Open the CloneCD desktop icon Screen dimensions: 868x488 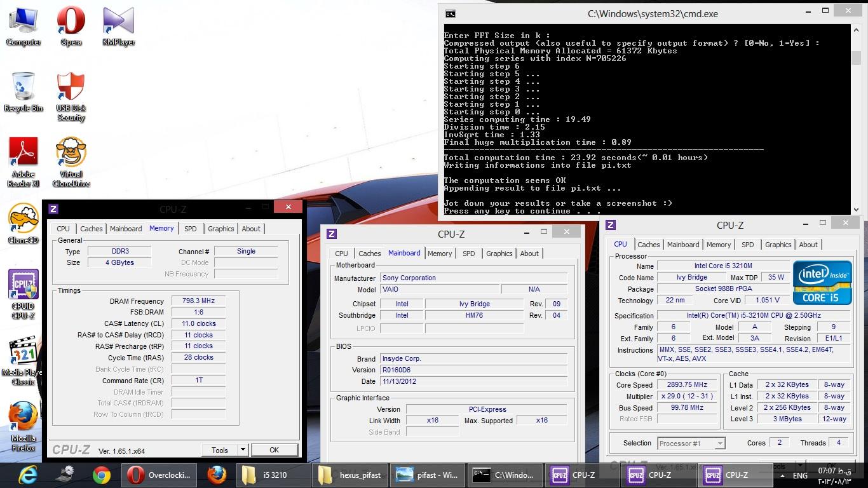(x=24, y=224)
